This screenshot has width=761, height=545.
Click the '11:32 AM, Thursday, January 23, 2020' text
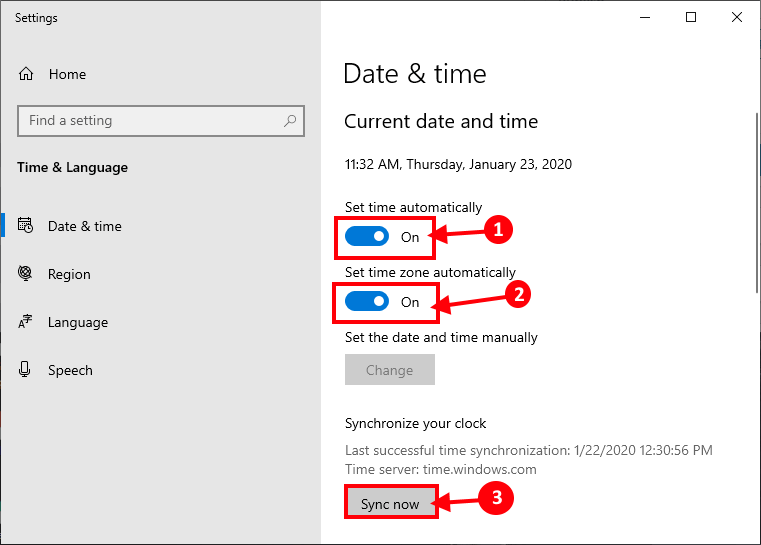458,164
